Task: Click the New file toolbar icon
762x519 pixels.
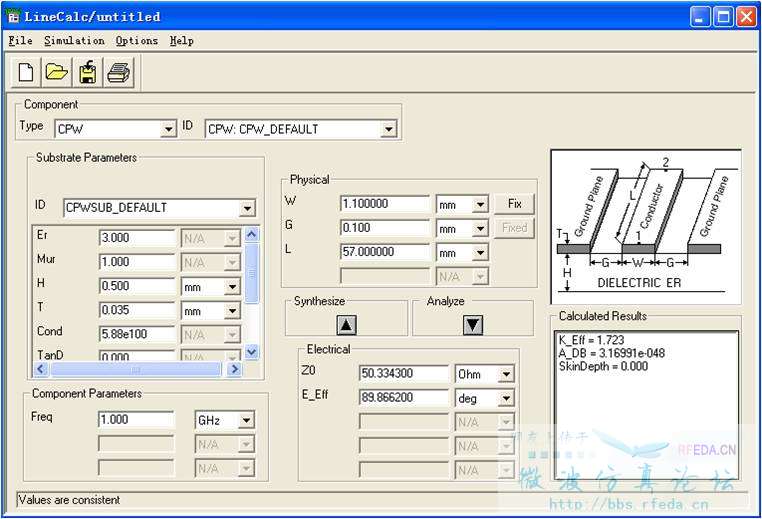Action: coord(26,72)
